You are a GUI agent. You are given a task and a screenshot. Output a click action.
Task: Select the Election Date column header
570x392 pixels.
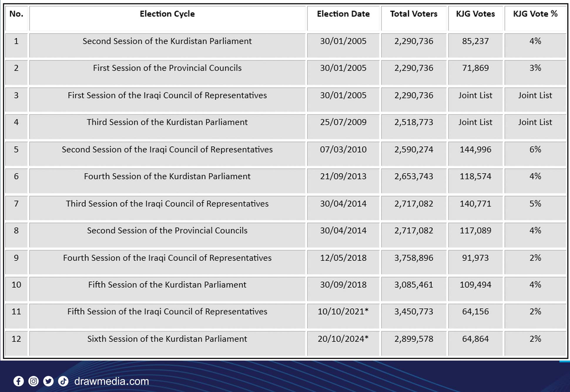click(343, 14)
